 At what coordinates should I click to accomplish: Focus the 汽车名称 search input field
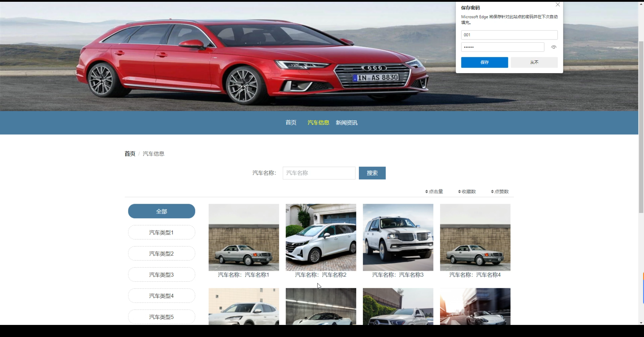tap(319, 173)
